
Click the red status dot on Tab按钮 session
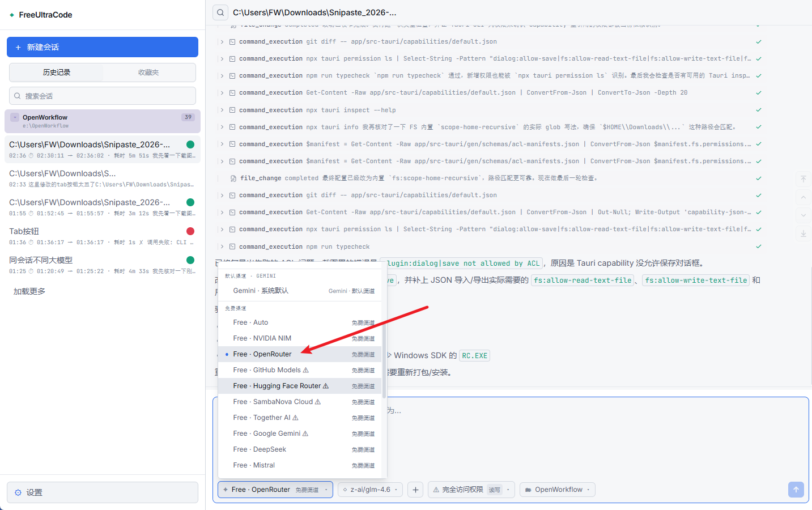pyautogui.click(x=190, y=231)
